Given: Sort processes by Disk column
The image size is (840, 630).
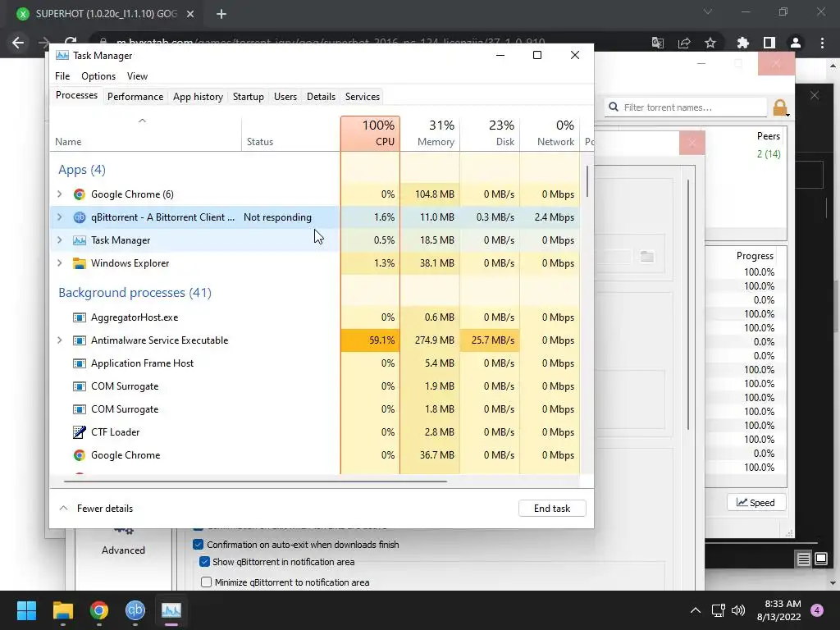Looking at the screenshot, I should click(490, 134).
